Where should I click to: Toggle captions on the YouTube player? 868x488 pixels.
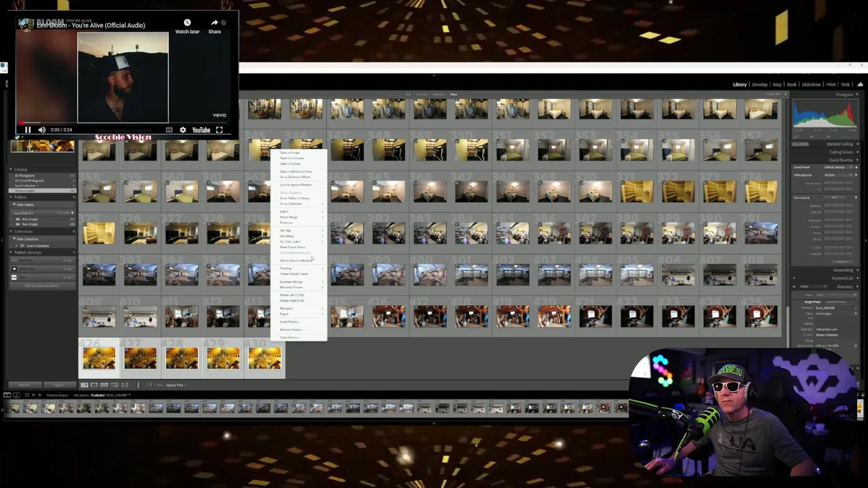pos(171,129)
